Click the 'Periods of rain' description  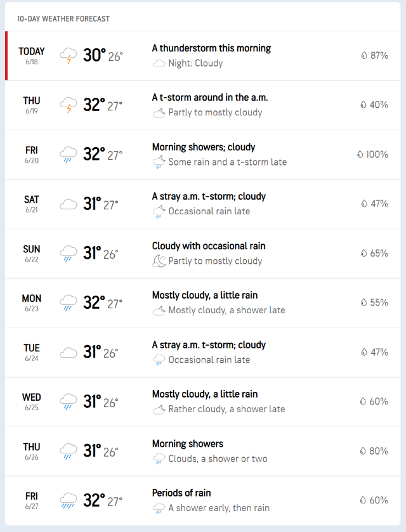pyautogui.click(x=181, y=493)
